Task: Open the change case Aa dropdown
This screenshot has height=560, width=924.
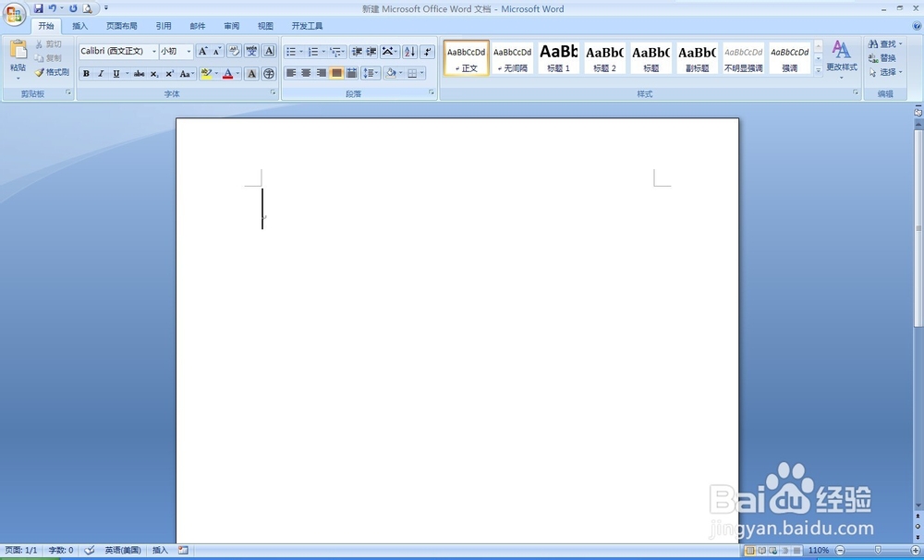Action: [x=187, y=74]
